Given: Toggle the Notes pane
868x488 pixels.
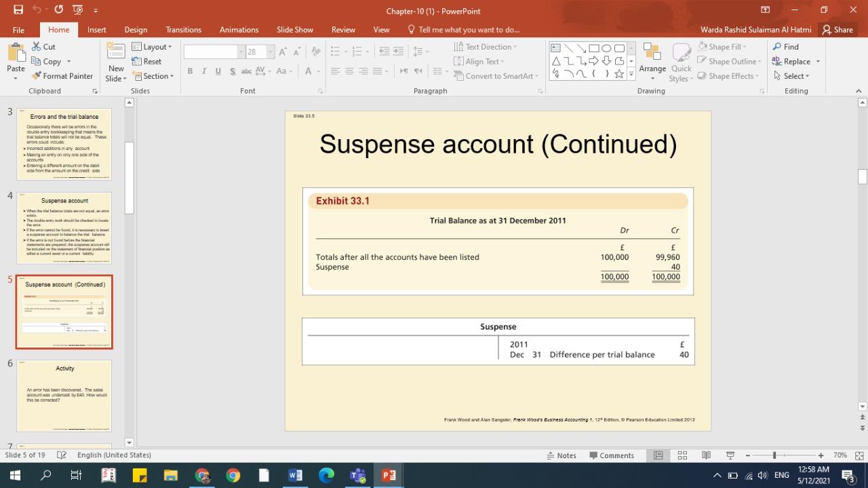Looking at the screenshot, I should pos(561,455).
